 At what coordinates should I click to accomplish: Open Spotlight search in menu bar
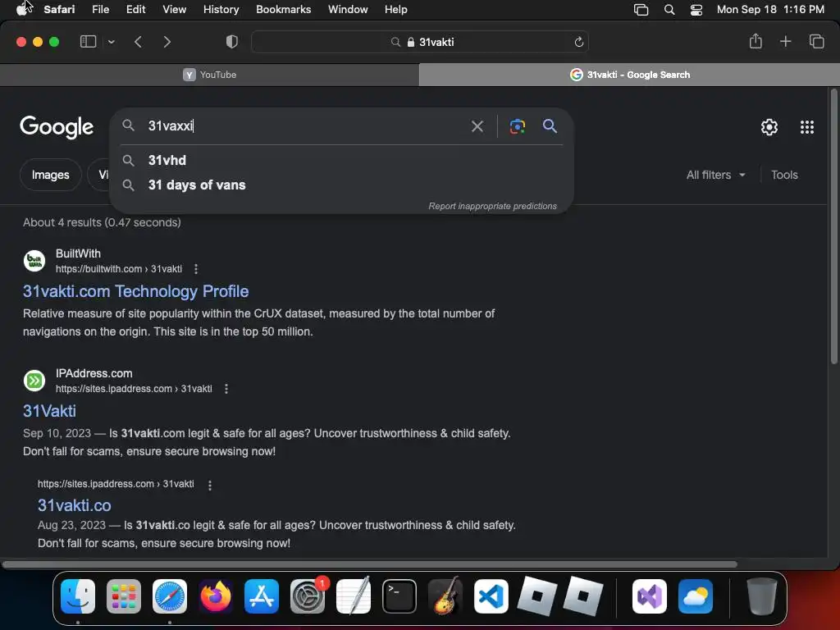(x=669, y=9)
